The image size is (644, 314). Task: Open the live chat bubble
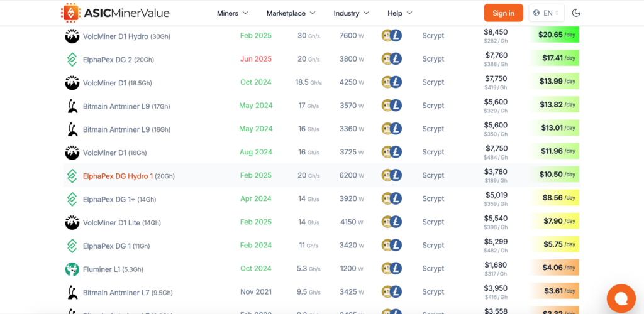tap(621, 298)
